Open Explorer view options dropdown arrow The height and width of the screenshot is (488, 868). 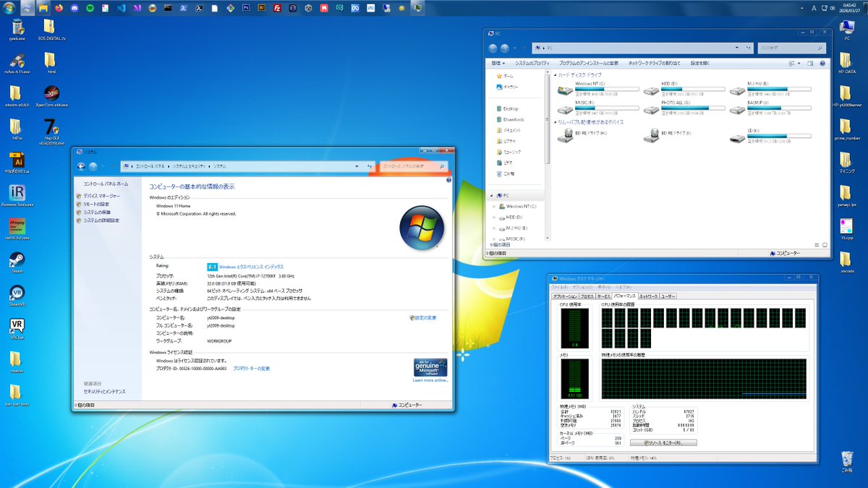[x=799, y=64]
